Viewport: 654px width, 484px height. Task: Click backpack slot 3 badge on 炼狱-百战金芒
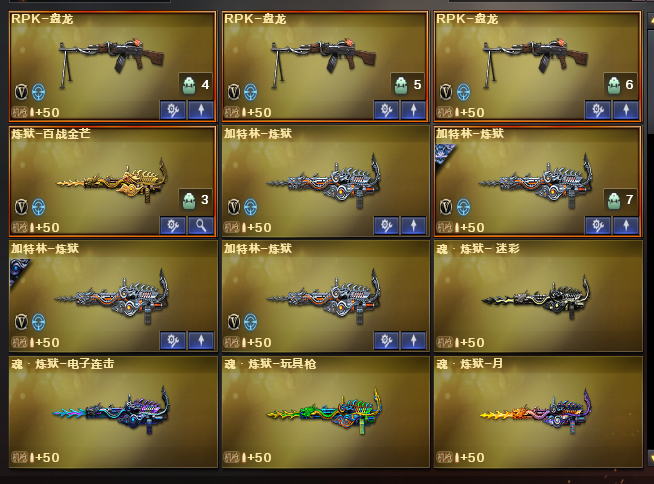196,200
